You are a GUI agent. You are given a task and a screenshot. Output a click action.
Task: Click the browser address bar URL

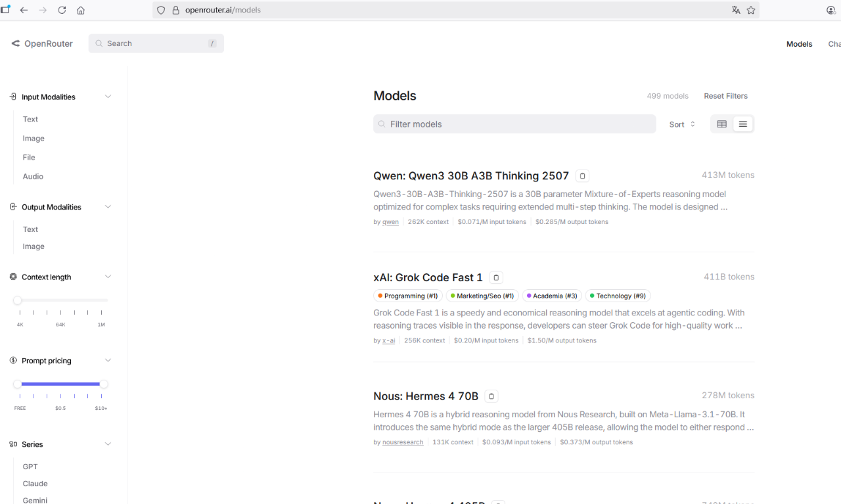point(223,11)
